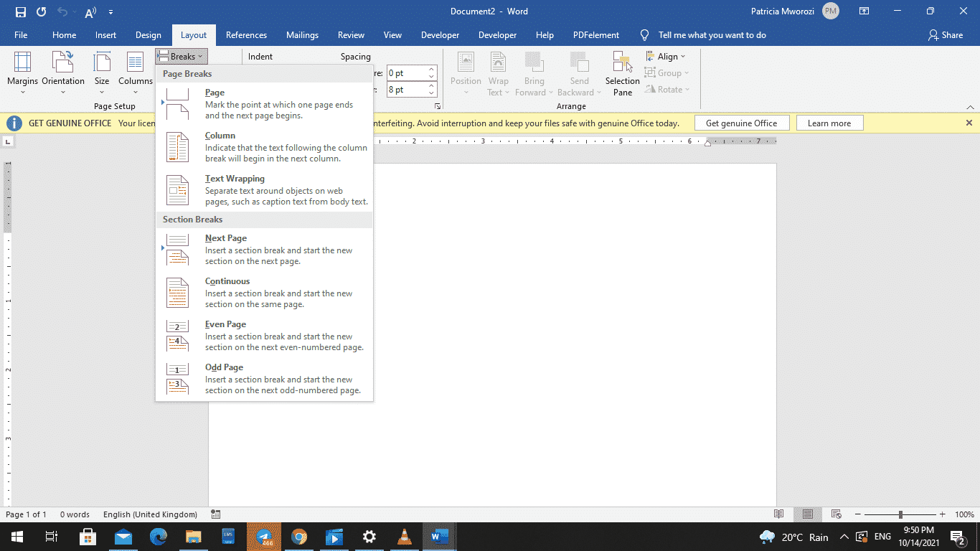Image resolution: width=980 pixels, height=551 pixels.
Task: Click the Learn more button
Action: coord(829,122)
